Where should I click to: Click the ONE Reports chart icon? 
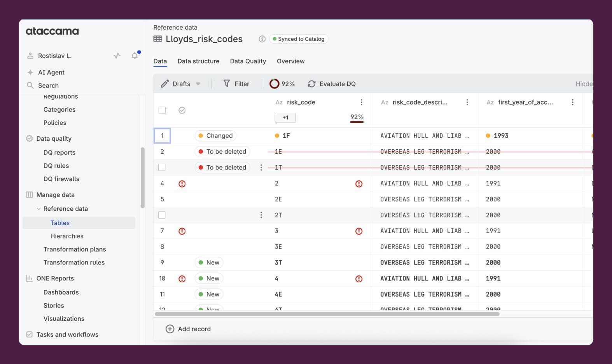tap(29, 278)
